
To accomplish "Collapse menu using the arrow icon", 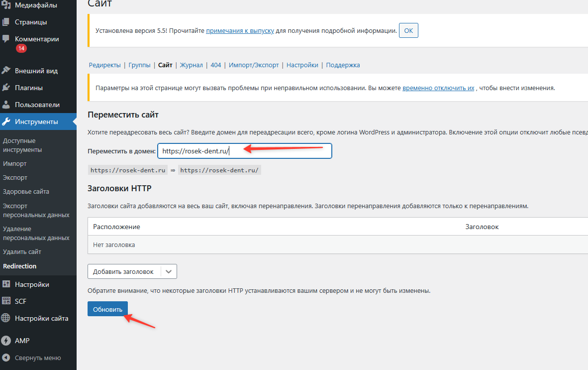I will [6, 358].
